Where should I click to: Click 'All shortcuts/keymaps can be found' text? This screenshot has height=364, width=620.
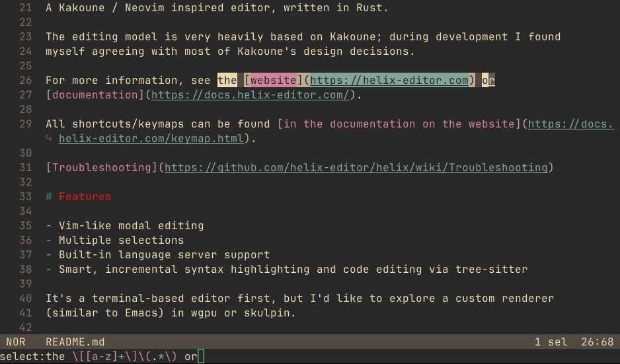pos(158,124)
